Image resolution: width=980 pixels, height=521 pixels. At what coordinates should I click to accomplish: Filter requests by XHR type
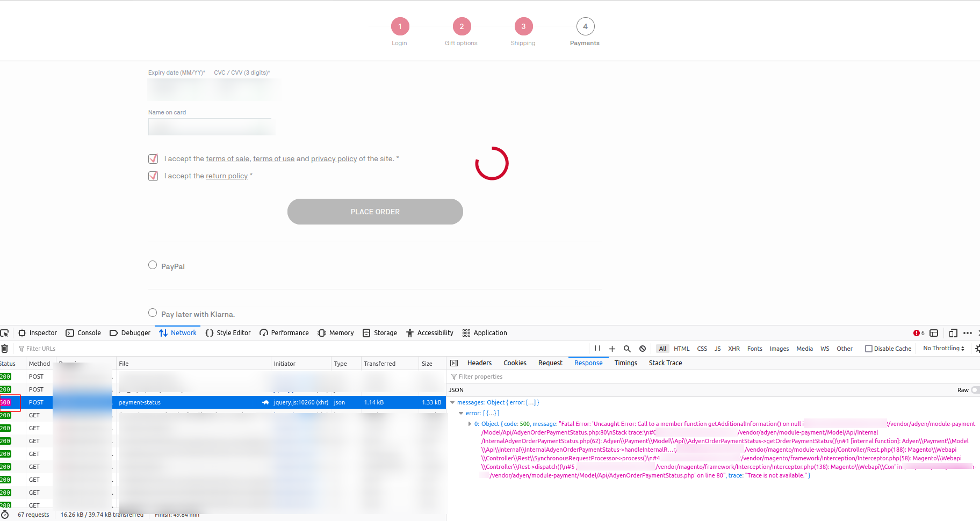[x=734, y=348]
